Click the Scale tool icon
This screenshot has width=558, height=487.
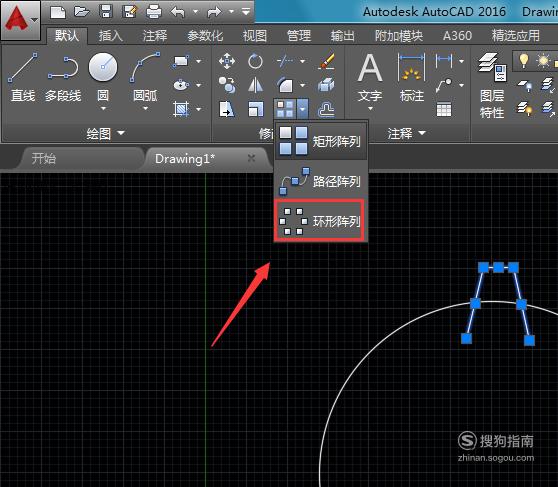pos(256,109)
